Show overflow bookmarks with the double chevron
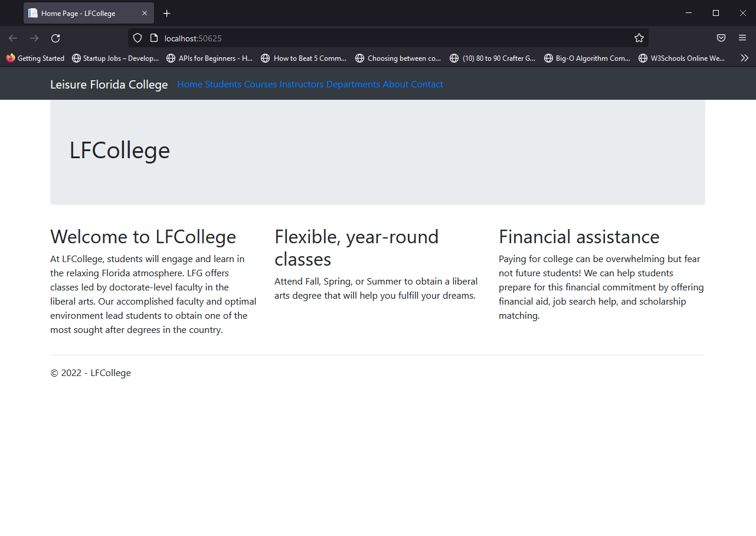Image resolution: width=756 pixels, height=536 pixels. click(744, 58)
